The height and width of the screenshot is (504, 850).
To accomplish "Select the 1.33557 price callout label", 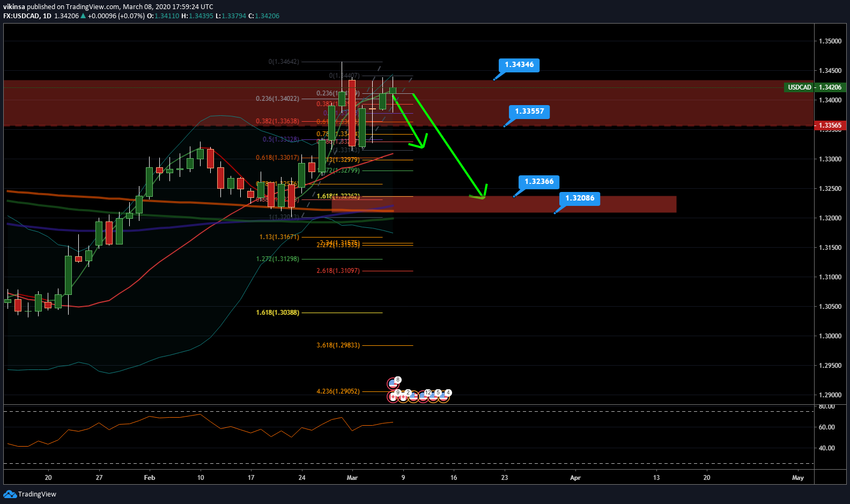I will click(x=529, y=112).
